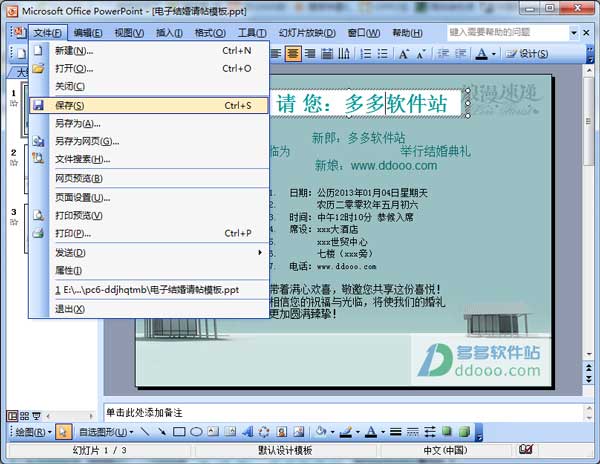Open the Insert (插入) menu
The width and height of the screenshot is (600, 464).
click(169, 33)
